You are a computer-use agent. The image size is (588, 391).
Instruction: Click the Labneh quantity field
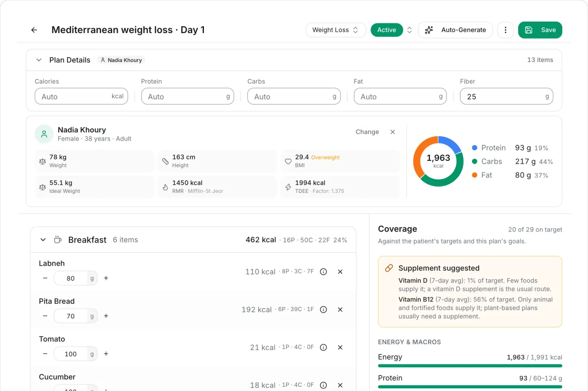[76, 278]
